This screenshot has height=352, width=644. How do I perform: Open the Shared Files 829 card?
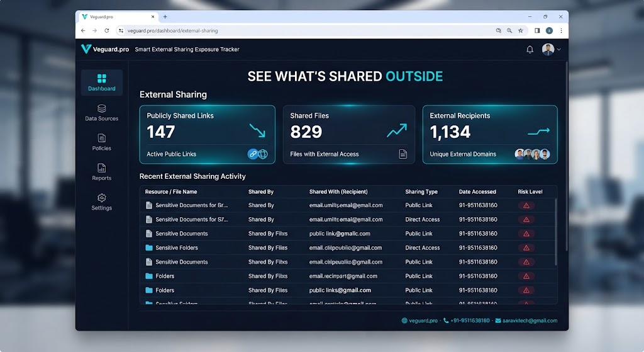[349, 135]
